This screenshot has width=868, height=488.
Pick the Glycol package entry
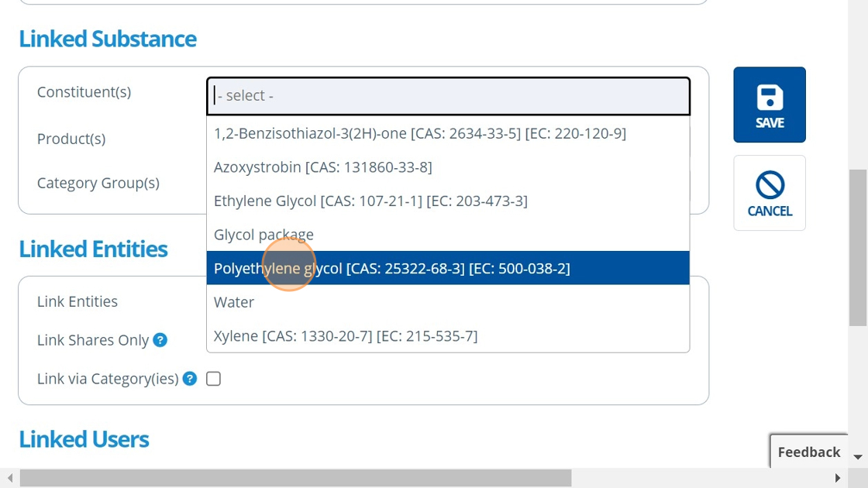263,235
